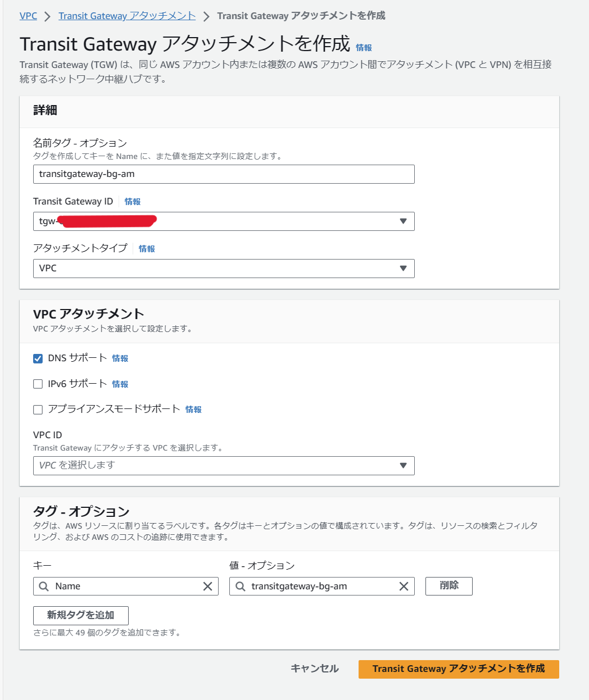Image resolution: width=589 pixels, height=700 pixels.
Task: Clear the Name tag key with X icon
Action: 207,587
